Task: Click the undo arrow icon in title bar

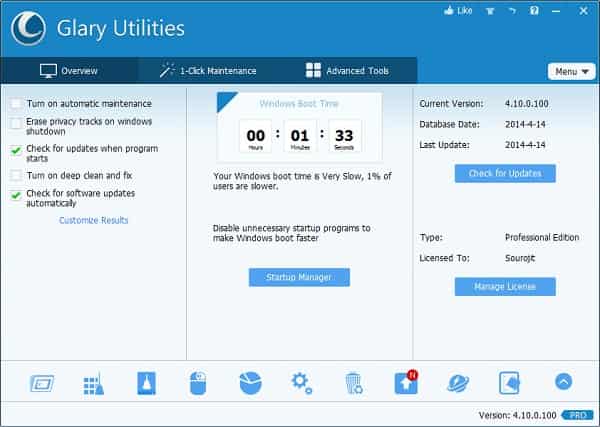Action: 512,11
